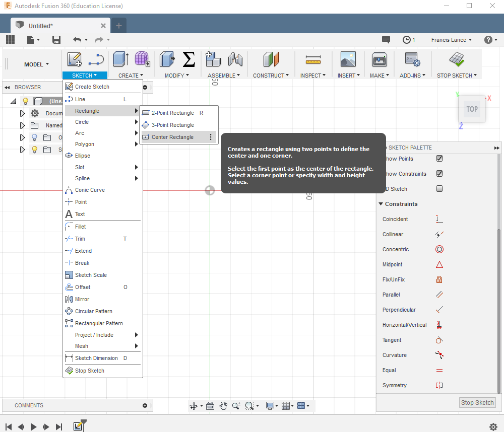The image size is (504, 432).
Task: Close the Untitled document tab
Action: pyautogui.click(x=103, y=26)
